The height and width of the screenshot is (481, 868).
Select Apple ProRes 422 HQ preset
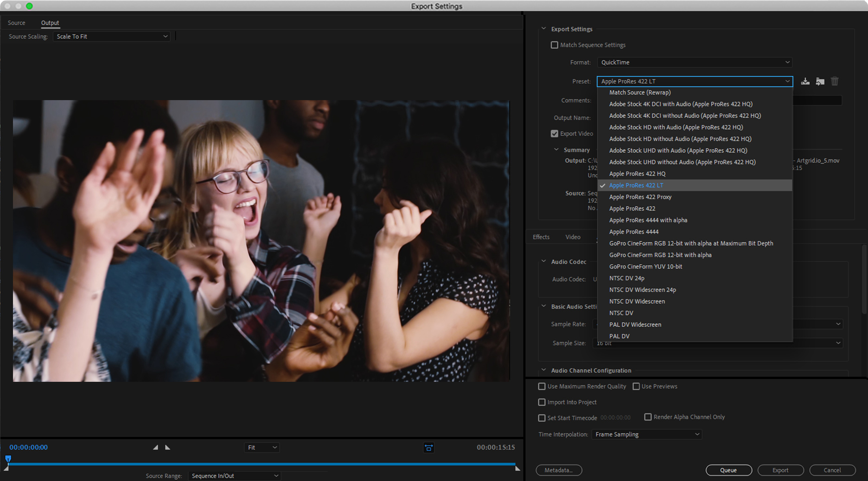[x=637, y=174]
